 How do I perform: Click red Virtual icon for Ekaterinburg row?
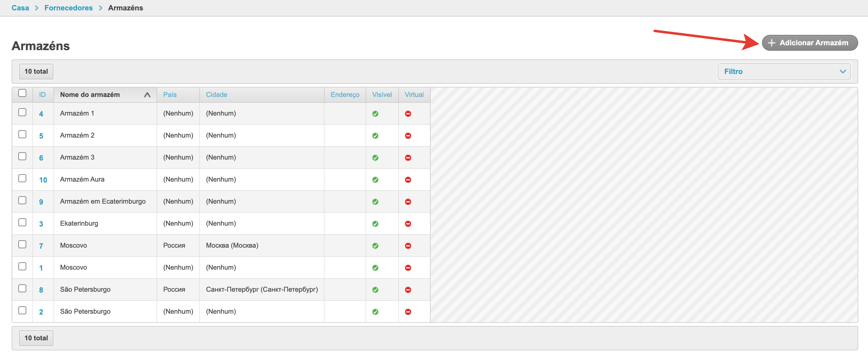[408, 224]
